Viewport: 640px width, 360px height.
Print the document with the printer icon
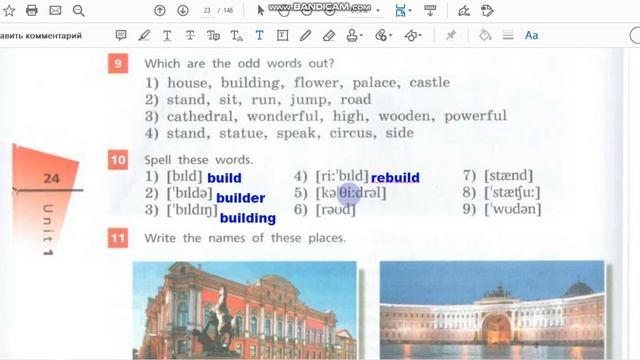point(31,11)
